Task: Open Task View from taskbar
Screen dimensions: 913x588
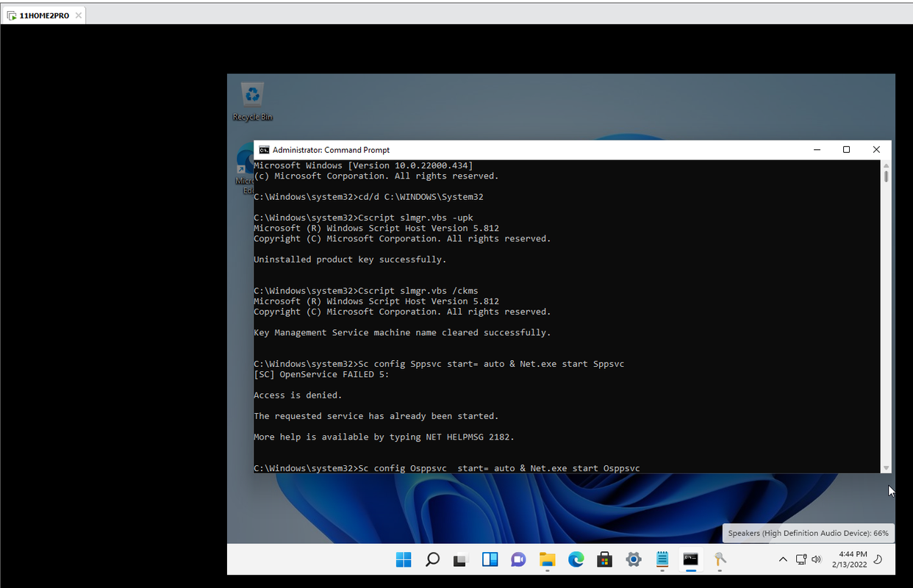Action: (461, 560)
